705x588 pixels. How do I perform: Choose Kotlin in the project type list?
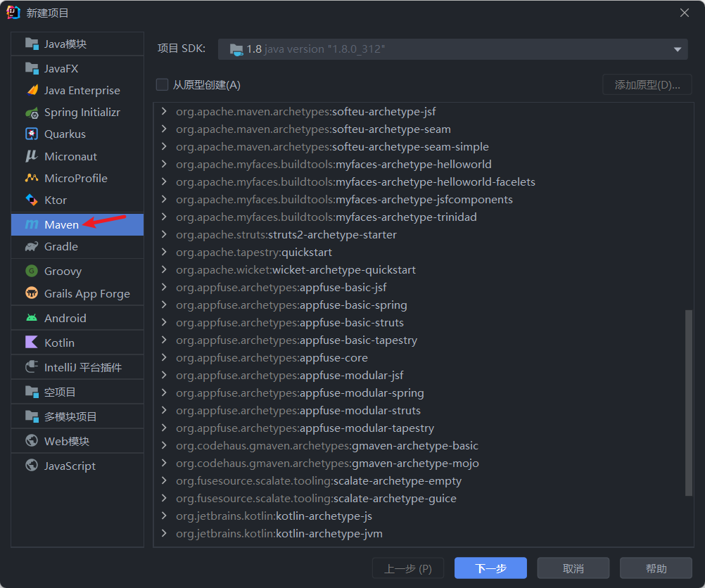coord(77,343)
